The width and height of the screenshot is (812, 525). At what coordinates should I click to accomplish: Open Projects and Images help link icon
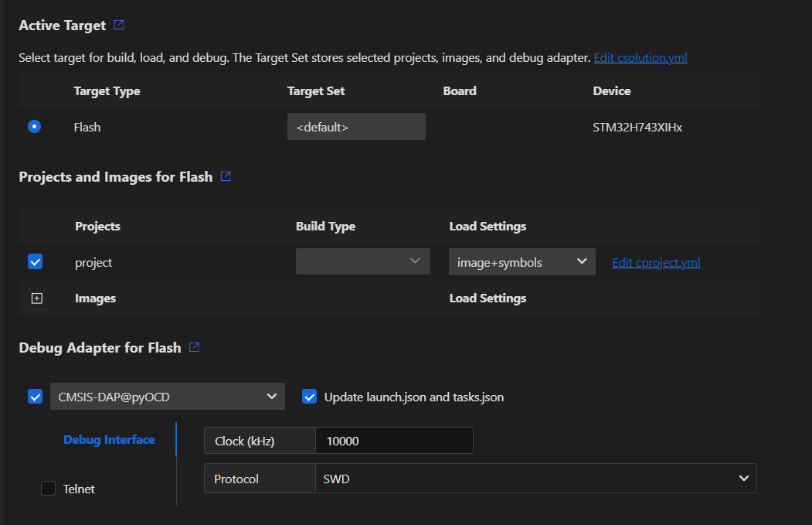(x=226, y=176)
